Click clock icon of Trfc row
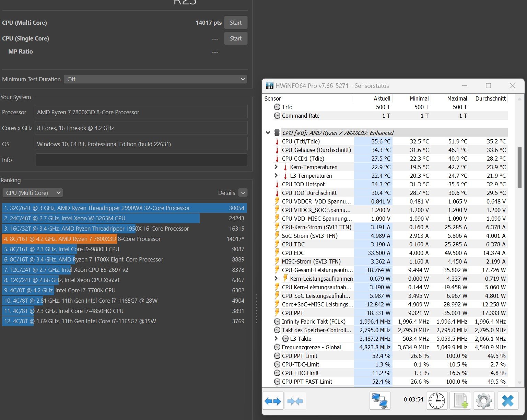The width and height of the screenshot is (527, 420). 277,107
